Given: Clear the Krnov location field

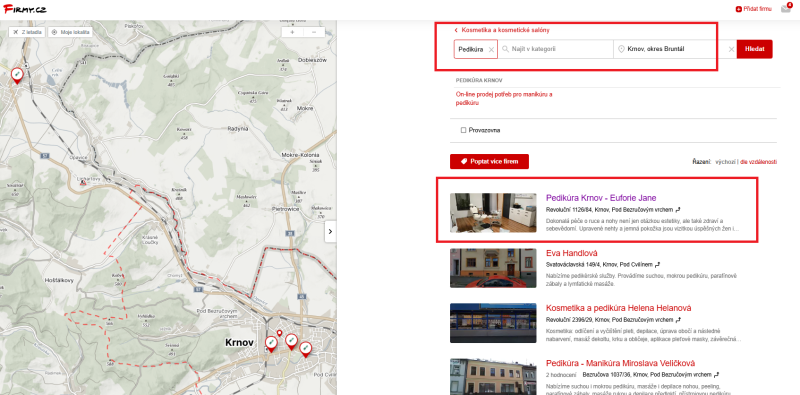Looking at the screenshot, I should point(731,50).
